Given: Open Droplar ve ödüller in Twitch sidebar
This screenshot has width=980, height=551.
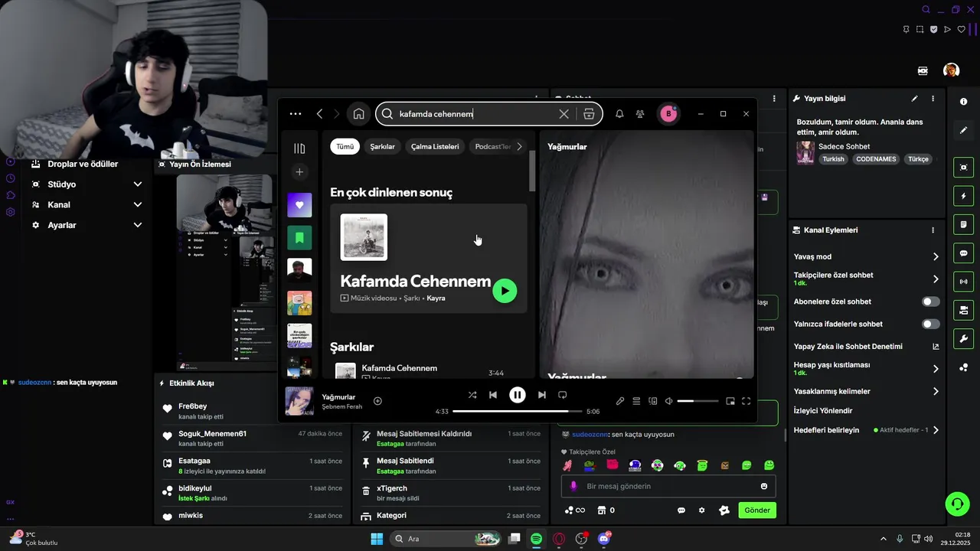Looking at the screenshot, I should (83, 164).
